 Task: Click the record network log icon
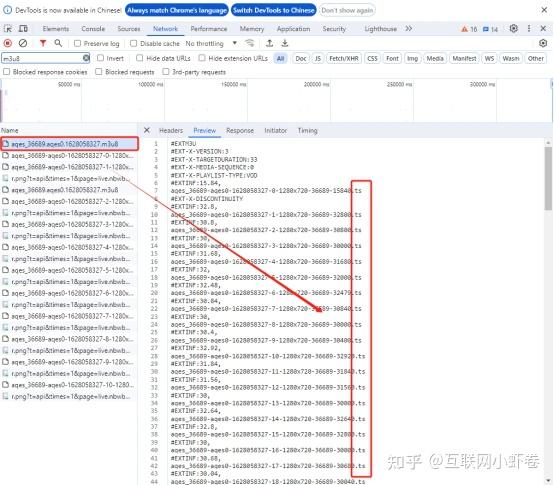(7, 43)
